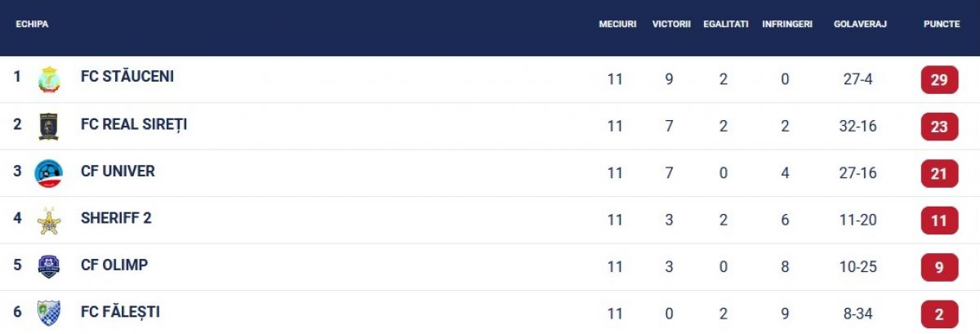The height and width of the screenshot is (334, 980).
Task: Click the Meciuri column header
Action: [x=617, y=24]
